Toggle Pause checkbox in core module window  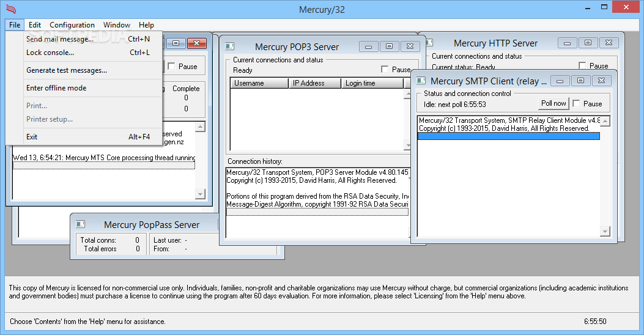point(172,66)
